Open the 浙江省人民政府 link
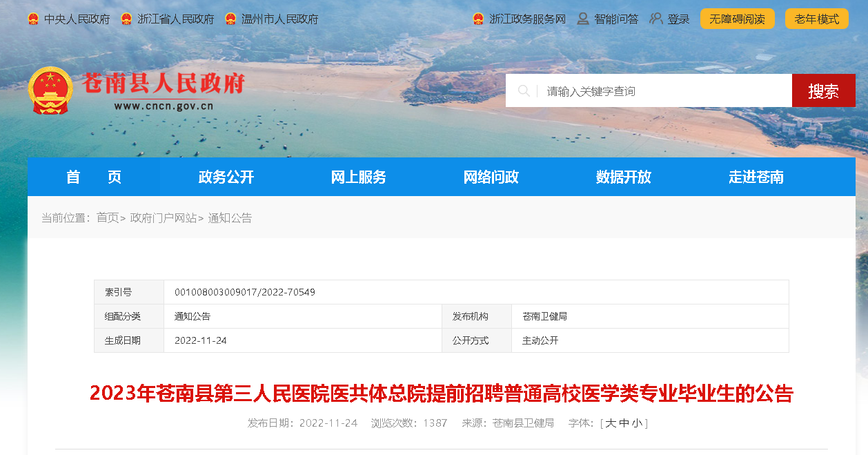The width and height of the screenshot is (868, 455). tap(176, 19)
